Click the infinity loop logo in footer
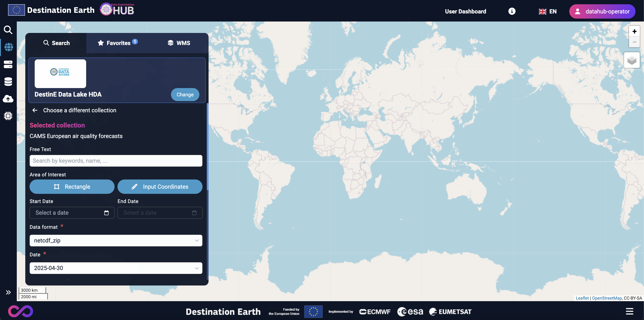The height and width of the screenshot is (320, 644). point(21,311)
